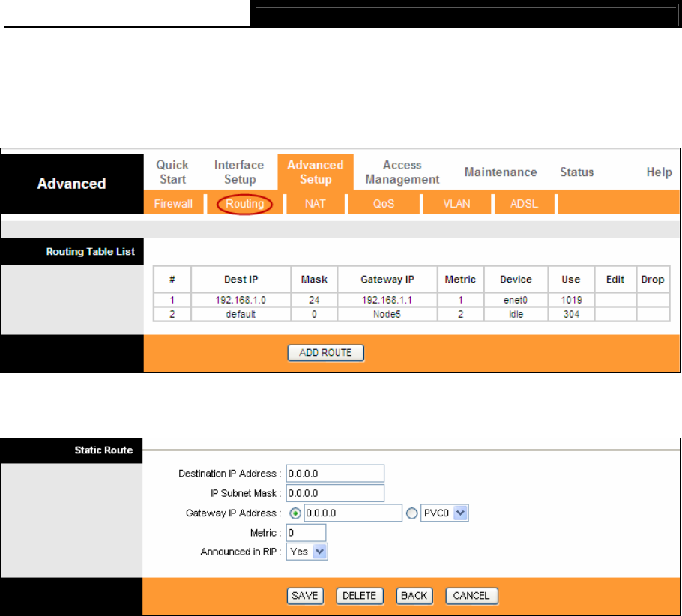Screen dimensions: 682x616
Task: Focus the IP Subnet Mask field
Action: point(335,493)
